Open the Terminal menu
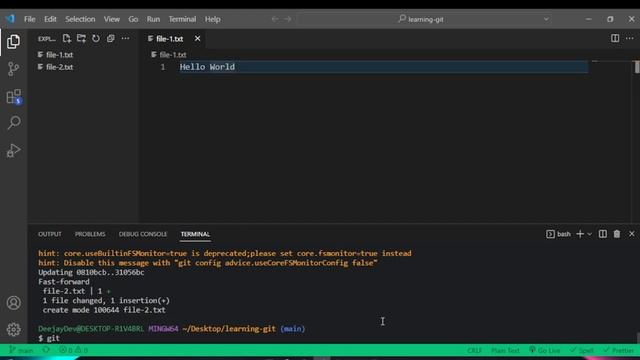The image size is (640, 360). (x=182, y=19)
